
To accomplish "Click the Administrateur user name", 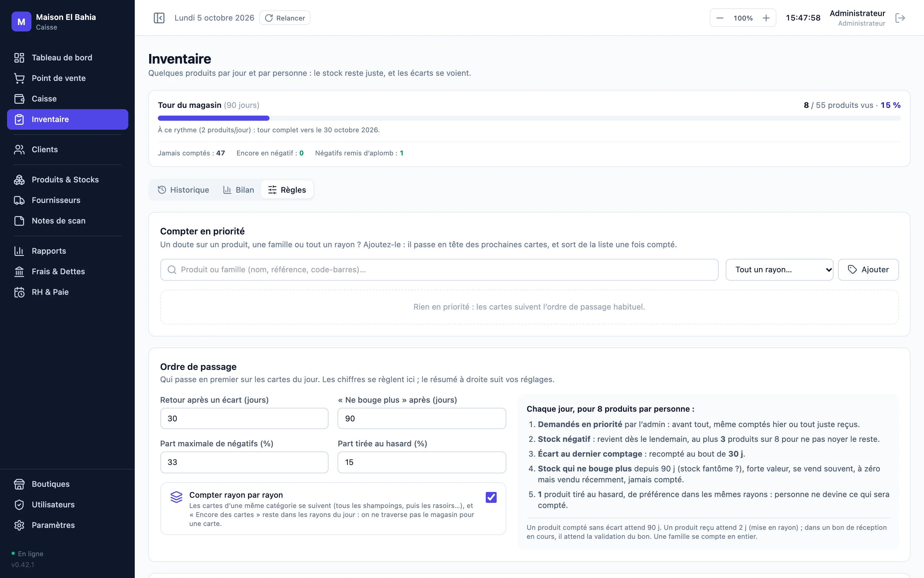I will [857, 13].
